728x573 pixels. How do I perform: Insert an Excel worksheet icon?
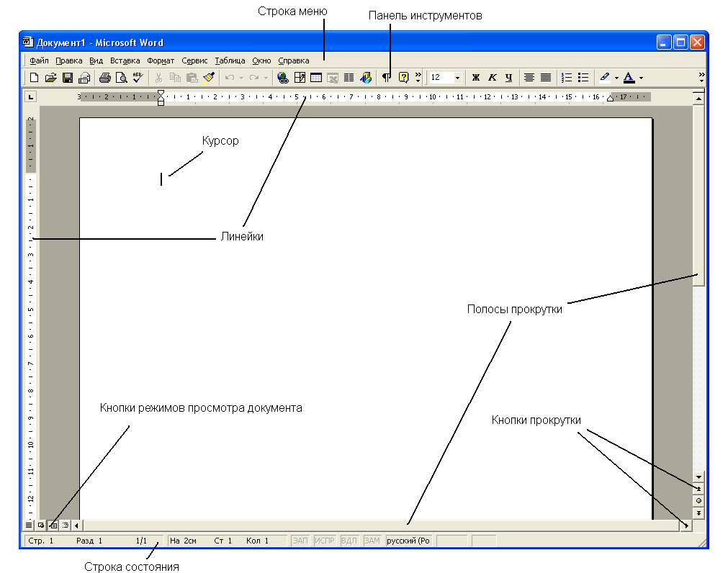point(333,78)
